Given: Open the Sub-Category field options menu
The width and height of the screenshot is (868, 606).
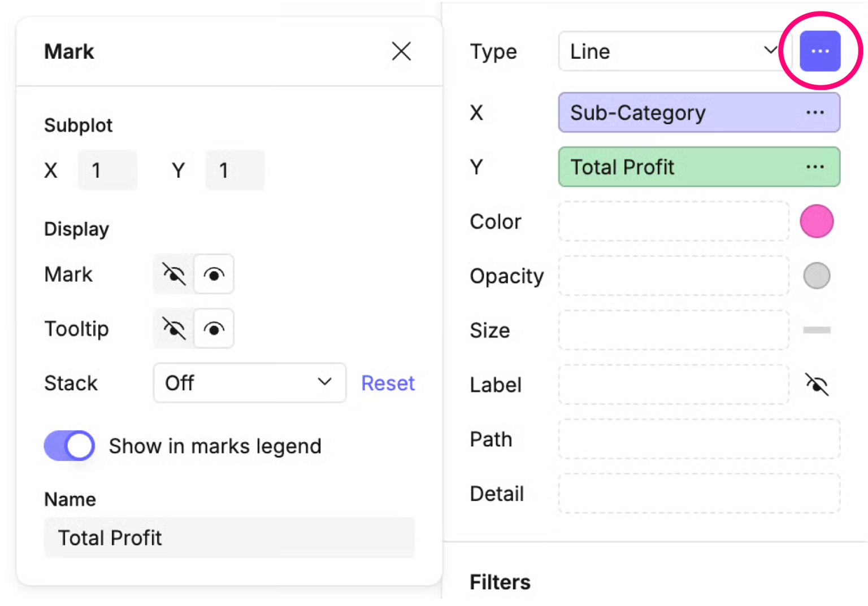Looking at the screenshot, I should coord(814,112).
